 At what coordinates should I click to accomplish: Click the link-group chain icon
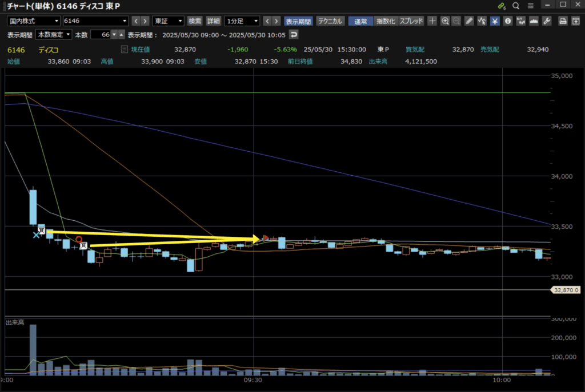click(502, 6)
